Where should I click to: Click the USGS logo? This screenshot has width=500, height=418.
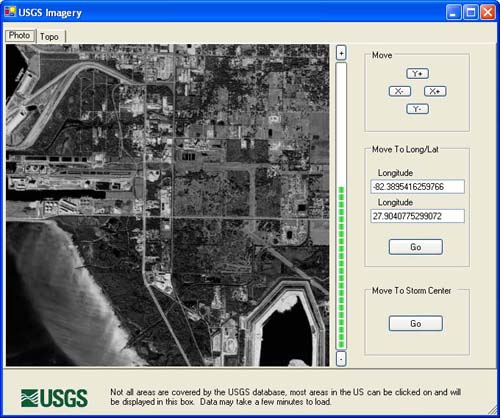pos(54,398)
